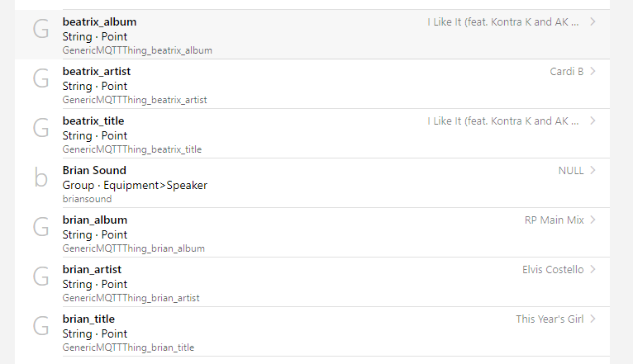The width and height of the screenshot is (633, 364).
Task: Select the Brian Sound group label
Action: tap(94, 171)
